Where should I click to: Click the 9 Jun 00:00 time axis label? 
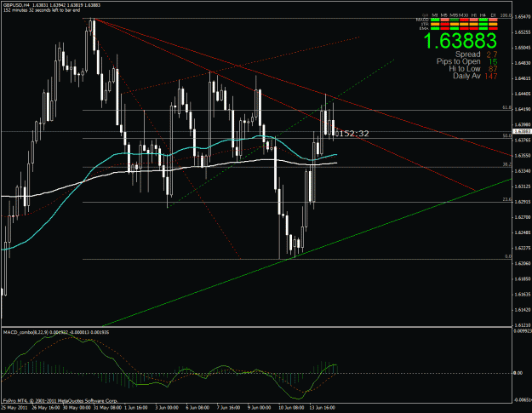point(260,408)
